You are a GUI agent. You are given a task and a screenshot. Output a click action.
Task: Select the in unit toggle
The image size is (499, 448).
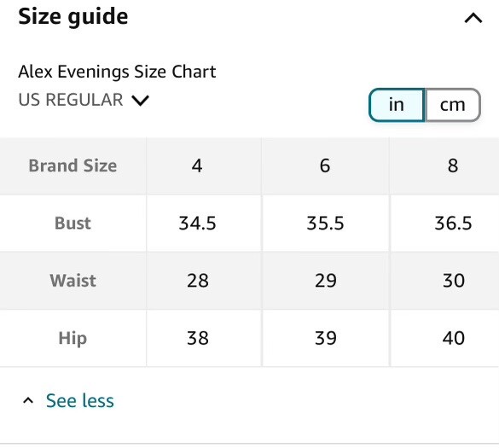pyautogui.click(x=397, y=105)
